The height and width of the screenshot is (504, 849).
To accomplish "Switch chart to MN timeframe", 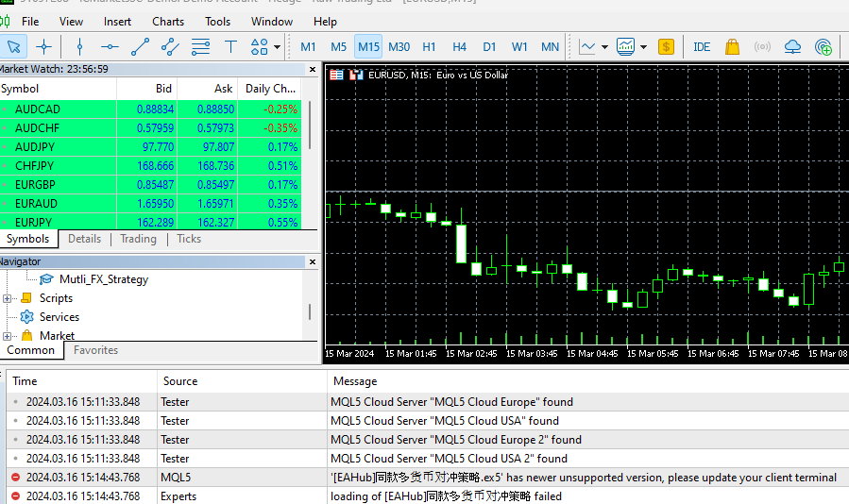I will point(550,47).
